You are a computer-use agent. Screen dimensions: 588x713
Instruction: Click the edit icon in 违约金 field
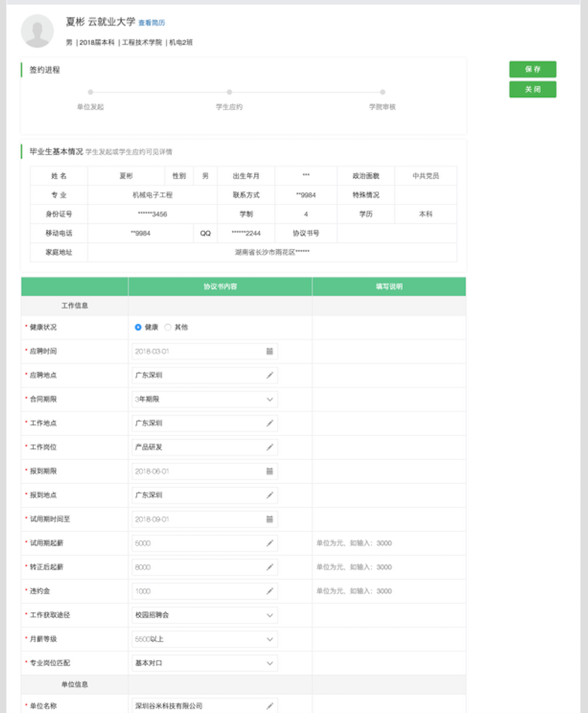(269, 591)
